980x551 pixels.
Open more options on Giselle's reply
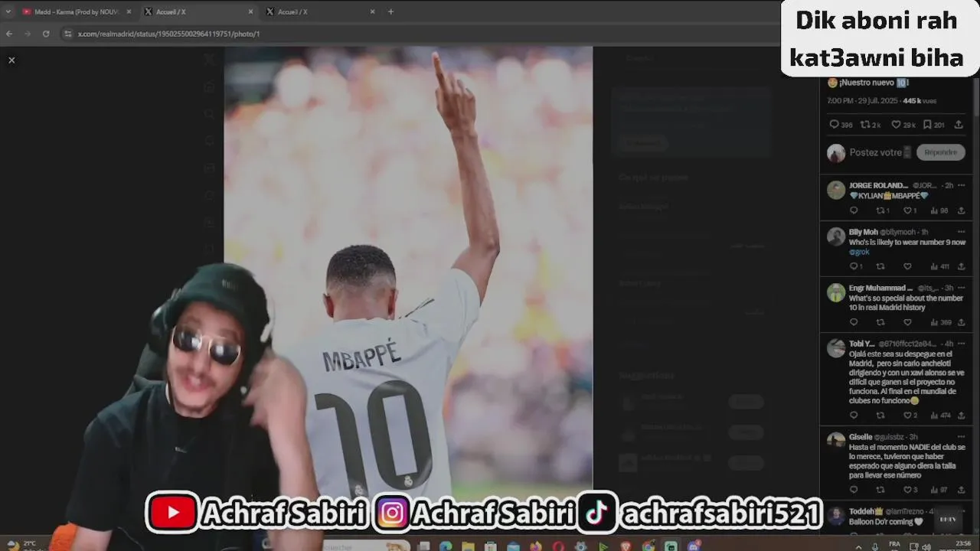tap(961, 437)
